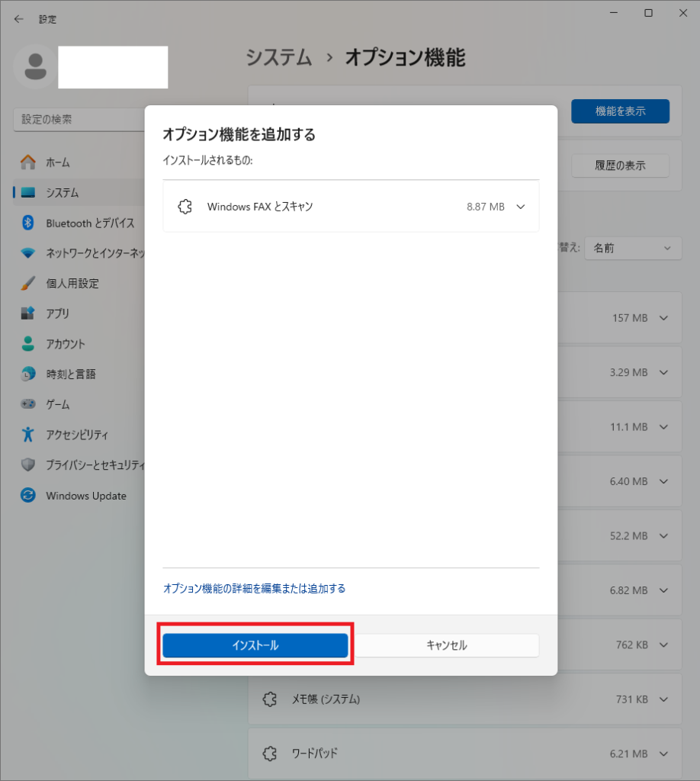
Task: Click the 設定の検索 search field
Action: 79,120
